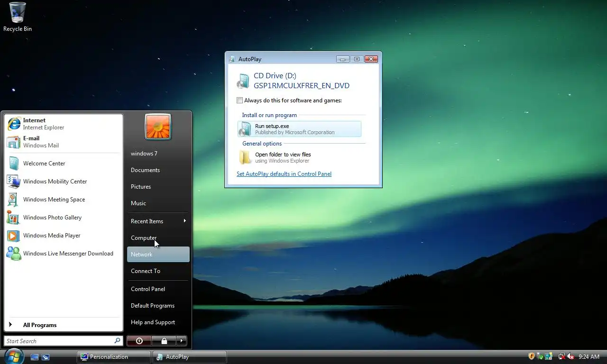
Task: Open Computer from the Start menu
Action: click(x=158, y=238)
